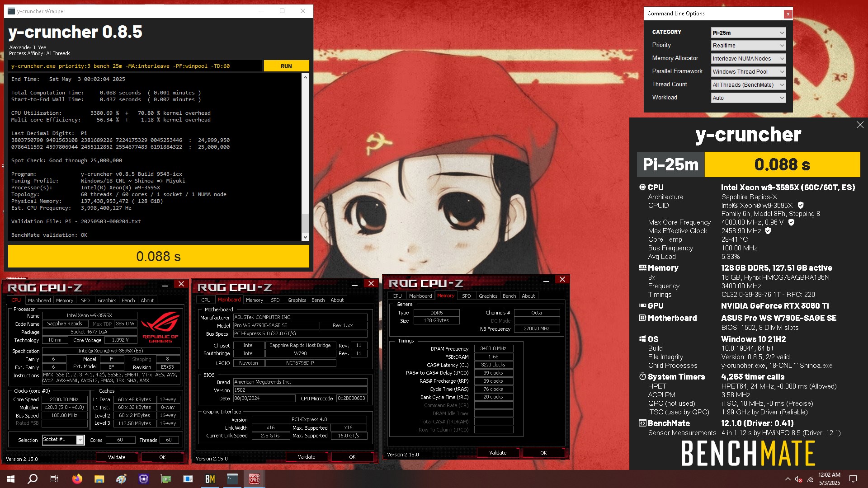Open Mainboard tab in the Processor CPU-Z window
This screenshot has height=488, width=868.
(39, 300)
